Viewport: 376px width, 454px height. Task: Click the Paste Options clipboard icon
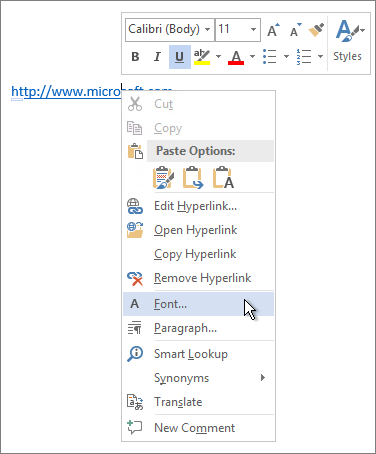coord(135,151)
